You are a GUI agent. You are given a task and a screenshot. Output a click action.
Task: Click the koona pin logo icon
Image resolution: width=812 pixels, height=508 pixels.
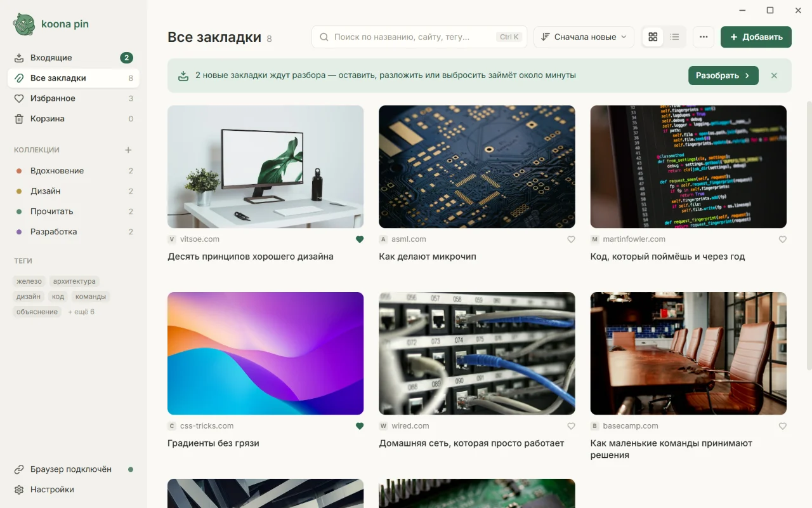pyautogui.click(x=24, y=24)
